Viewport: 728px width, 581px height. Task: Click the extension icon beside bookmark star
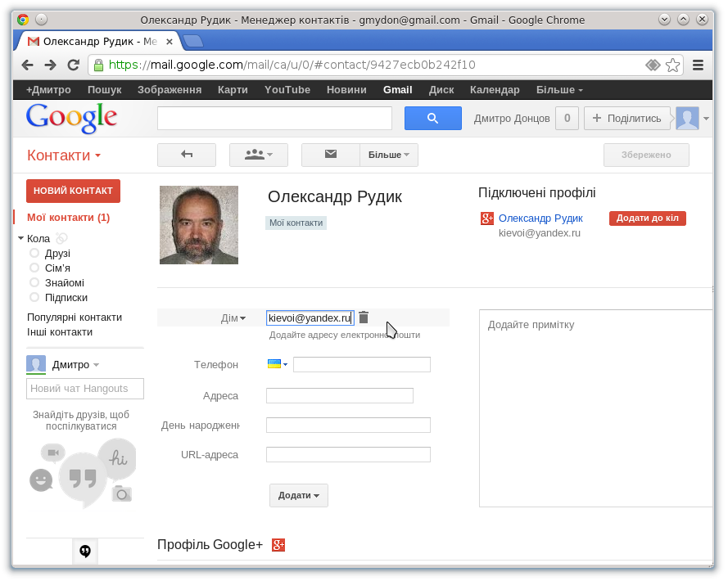click(653, 65)
